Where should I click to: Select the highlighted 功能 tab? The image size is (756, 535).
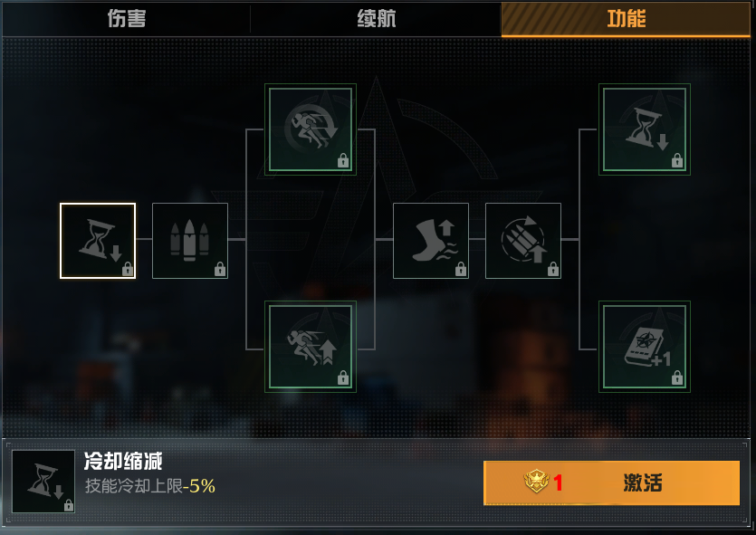tap(626, 19)
